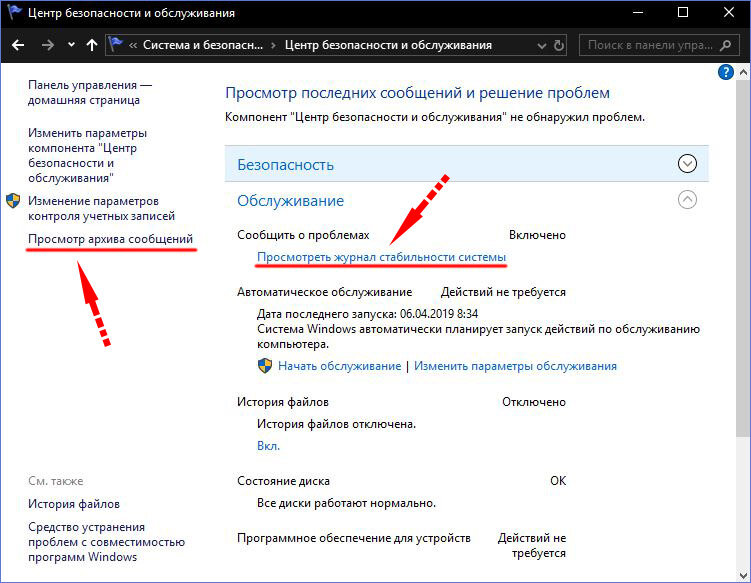Click Дата последнего запуска text
Image resolution: width=751 pixels, height=583 pixels.
pyautogui.click(x=368, y=314)
